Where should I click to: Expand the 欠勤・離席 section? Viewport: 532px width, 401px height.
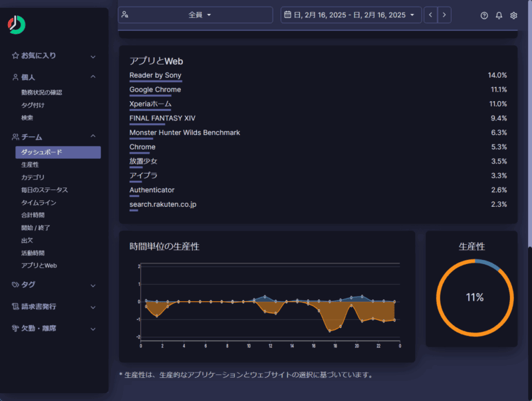coord(93,329)
